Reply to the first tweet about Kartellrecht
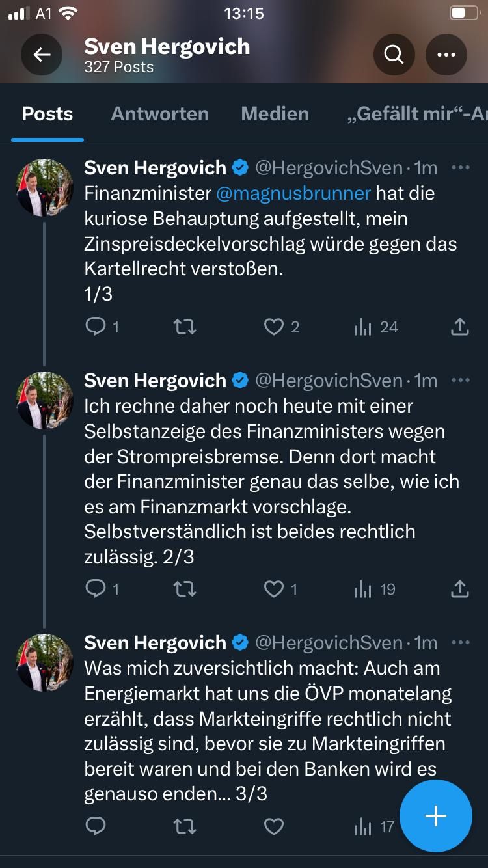 point(94,327)
